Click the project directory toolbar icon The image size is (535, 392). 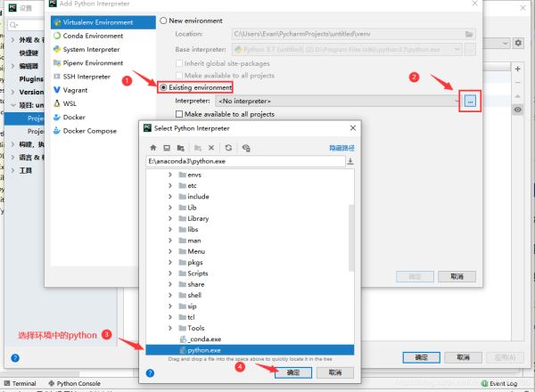tap(181, 148)
